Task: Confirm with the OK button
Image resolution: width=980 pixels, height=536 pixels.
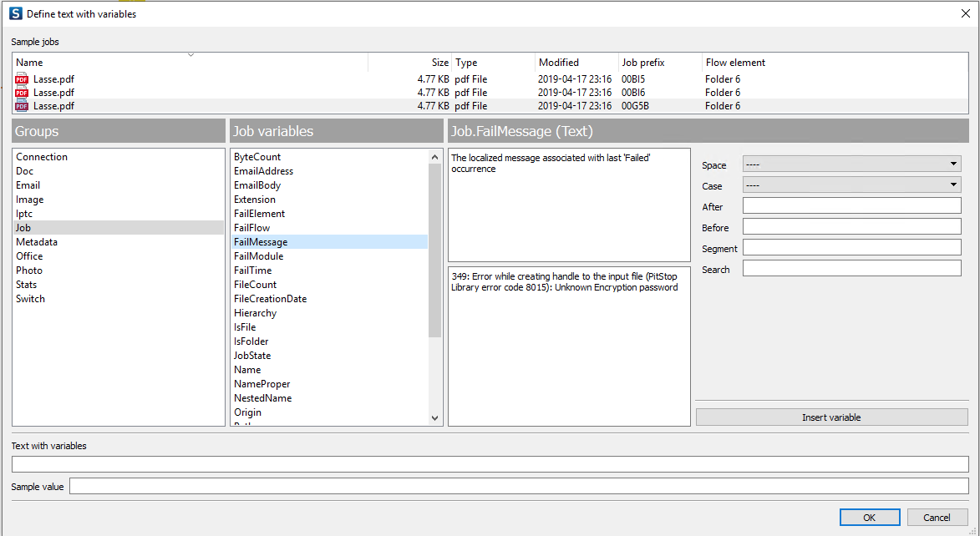Action: [x=869, y=518]
